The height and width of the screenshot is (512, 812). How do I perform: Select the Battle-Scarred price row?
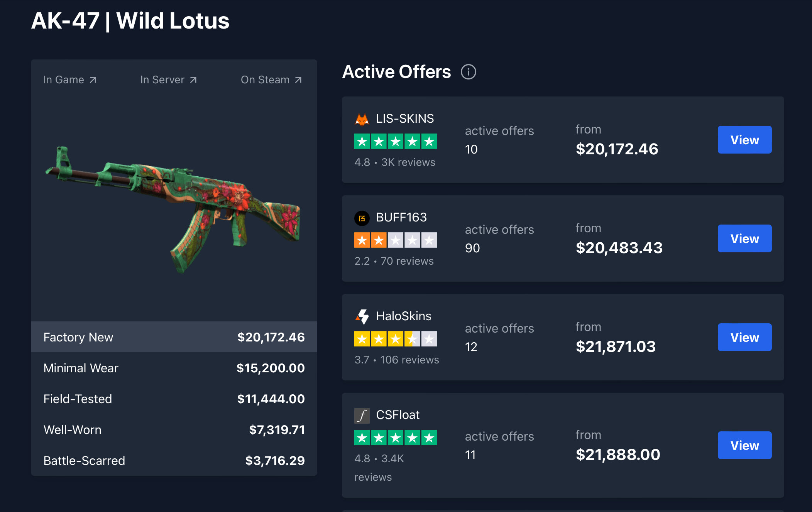click(x=174, y=460)
